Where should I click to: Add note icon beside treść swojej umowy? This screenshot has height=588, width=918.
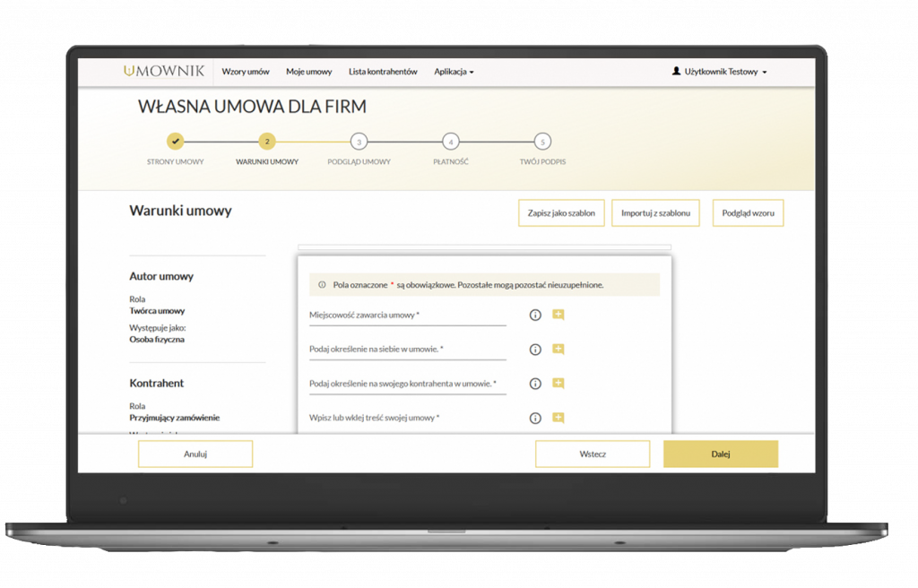559,418
